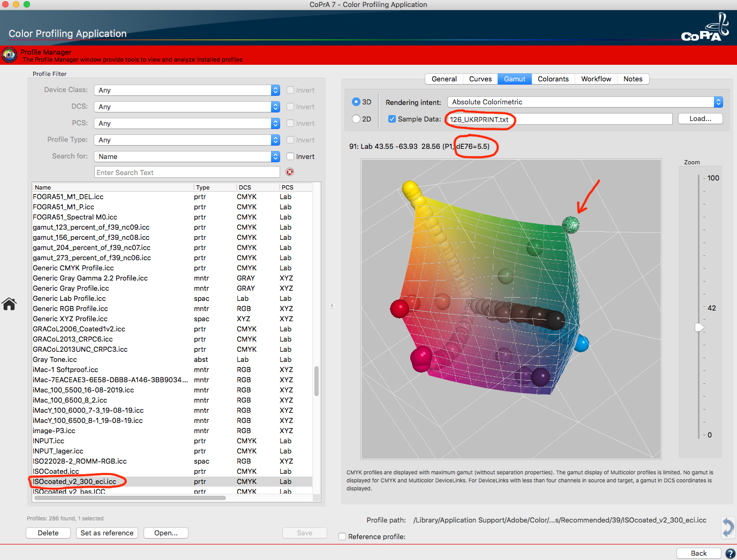This screenshot has height=560, width=737.
Task: Click the Enter Search Text field
Action: point(187,172)
